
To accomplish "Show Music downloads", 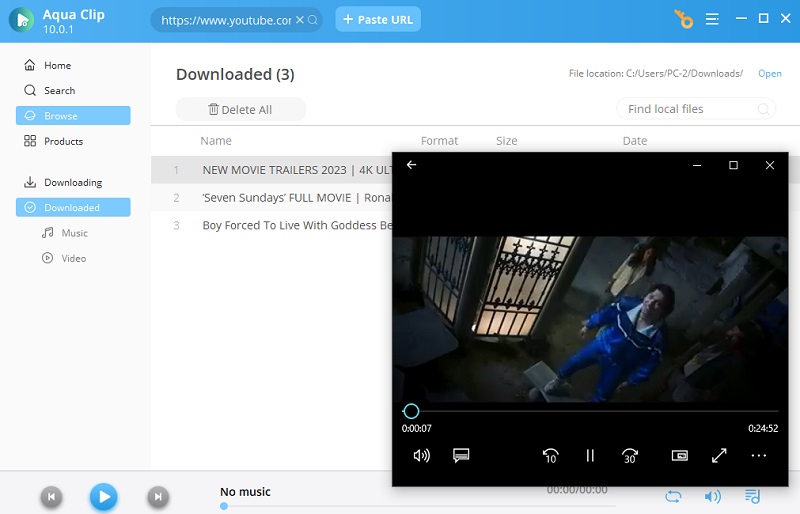I will [x=65, y=233].
